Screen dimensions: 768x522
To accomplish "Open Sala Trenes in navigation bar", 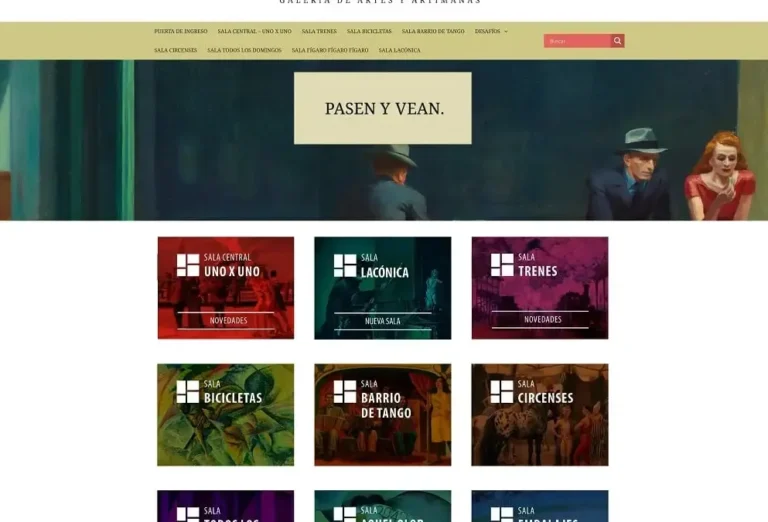I will coord(319,31).
